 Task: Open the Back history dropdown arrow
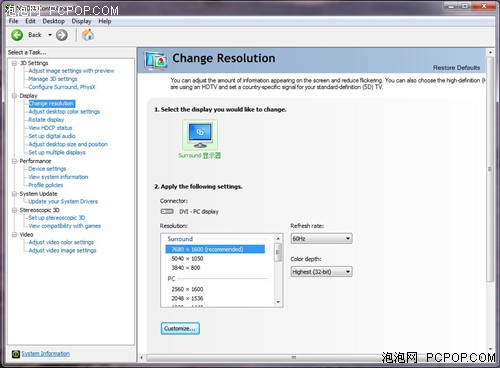click(50, 35)
